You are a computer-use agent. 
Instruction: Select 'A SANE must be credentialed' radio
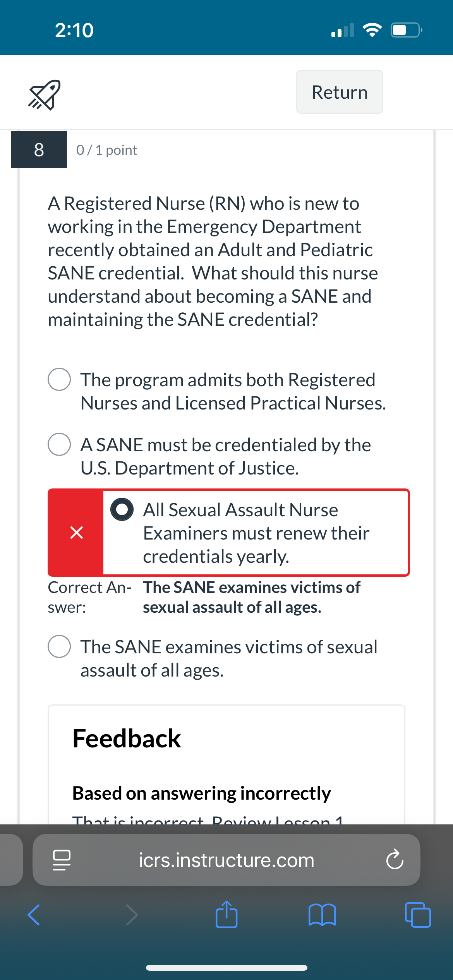(59, 444)
